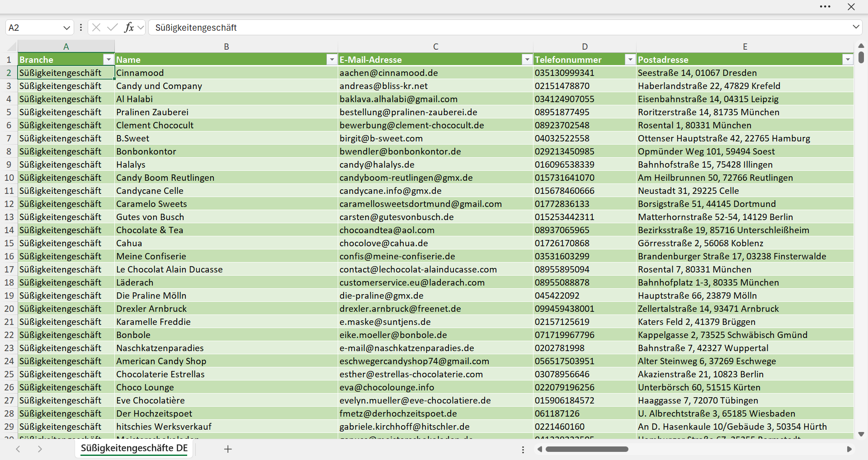Click the formula bar input field
The width and height of the screenshot is (868, 460).
(500, 28)
